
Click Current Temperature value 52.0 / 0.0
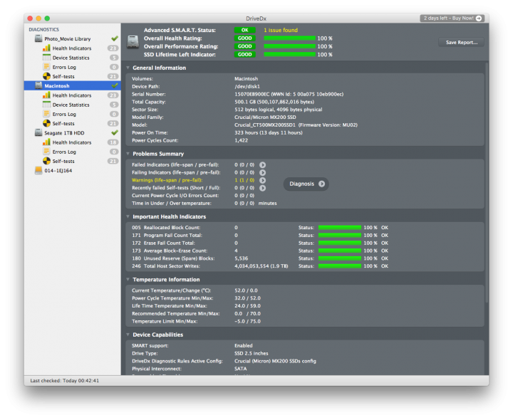pyautogui.click(x=246, y=290)
